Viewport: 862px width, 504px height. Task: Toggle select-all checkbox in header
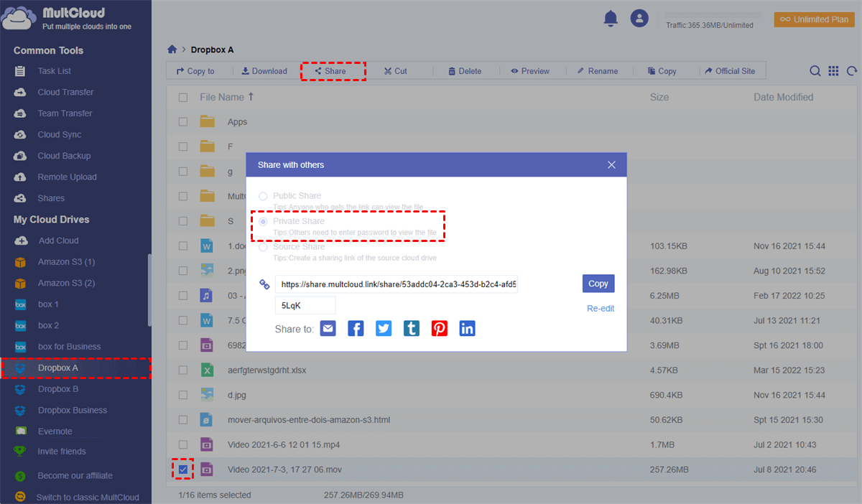[183, 97]
